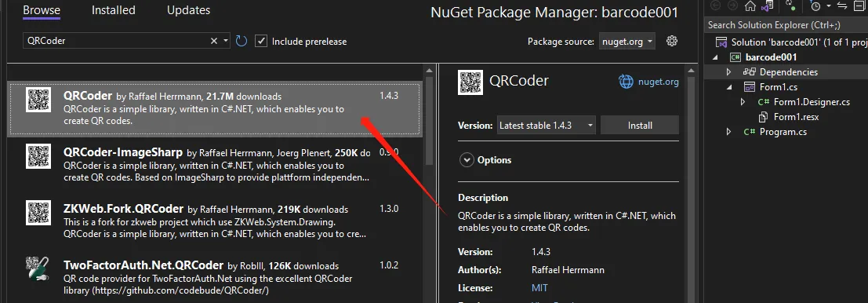Clear the QRCoder search text with X
This screenshot has height=303, width=868.
tap(214, 41)
